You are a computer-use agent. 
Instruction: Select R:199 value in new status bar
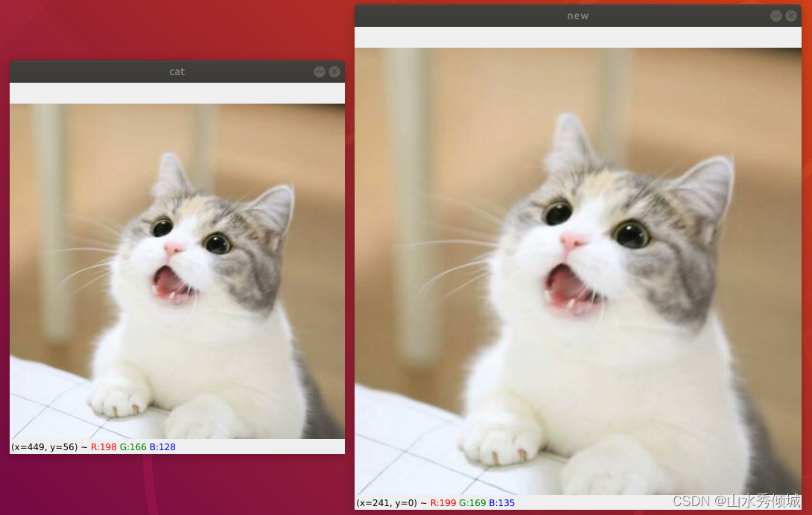coord(443,502)
